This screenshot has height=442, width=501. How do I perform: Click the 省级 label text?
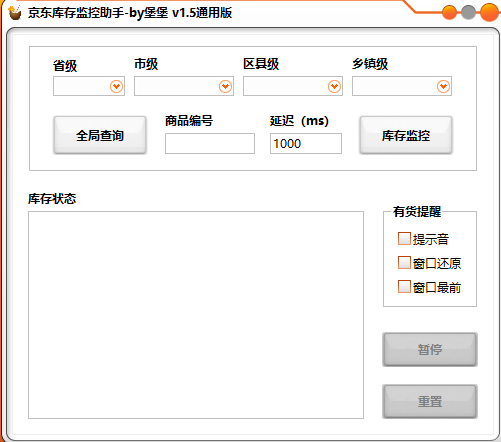[65, 66]
